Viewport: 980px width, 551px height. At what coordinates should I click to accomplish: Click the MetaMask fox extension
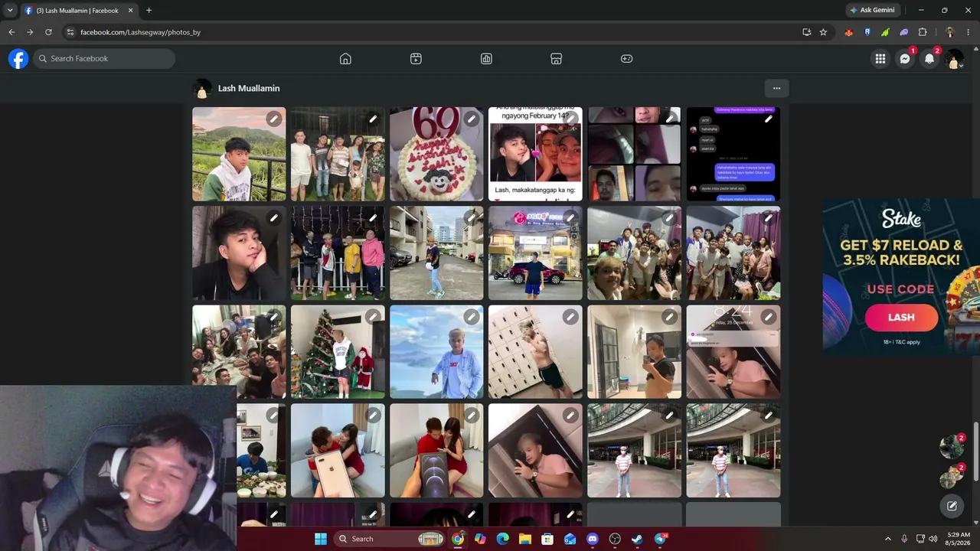pyautogui.click(x=848, y=32)
